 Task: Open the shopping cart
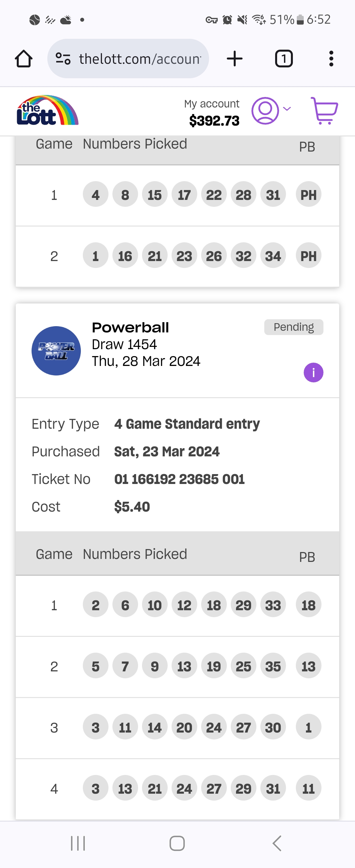pos(324,111)
